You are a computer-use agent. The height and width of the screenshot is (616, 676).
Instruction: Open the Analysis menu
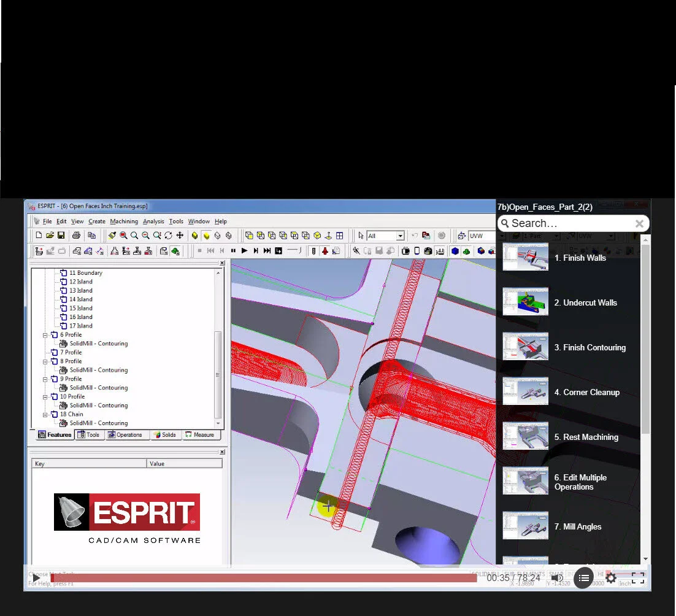pos(153,221)
